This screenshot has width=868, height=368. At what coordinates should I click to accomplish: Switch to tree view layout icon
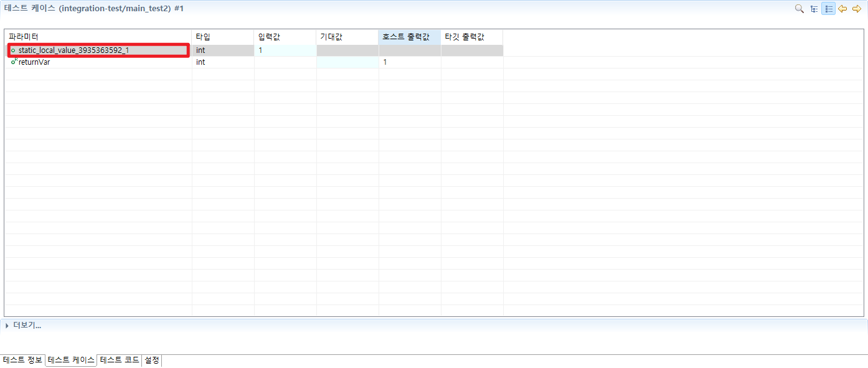[x=814, y=9]
